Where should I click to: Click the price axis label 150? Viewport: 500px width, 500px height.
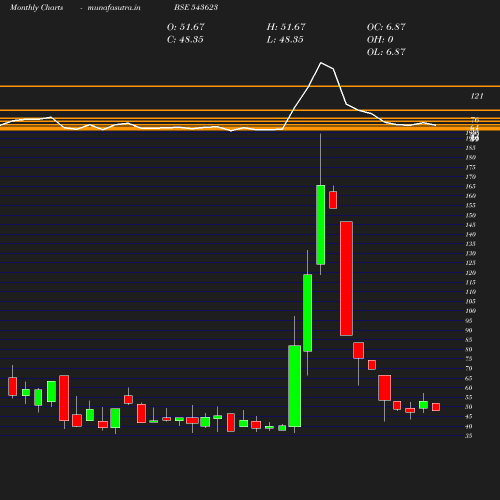coord(471,215)
